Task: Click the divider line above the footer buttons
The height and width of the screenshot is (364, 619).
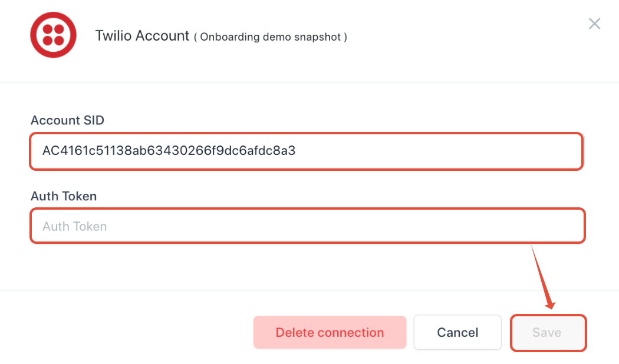Action: coord(309,290)
